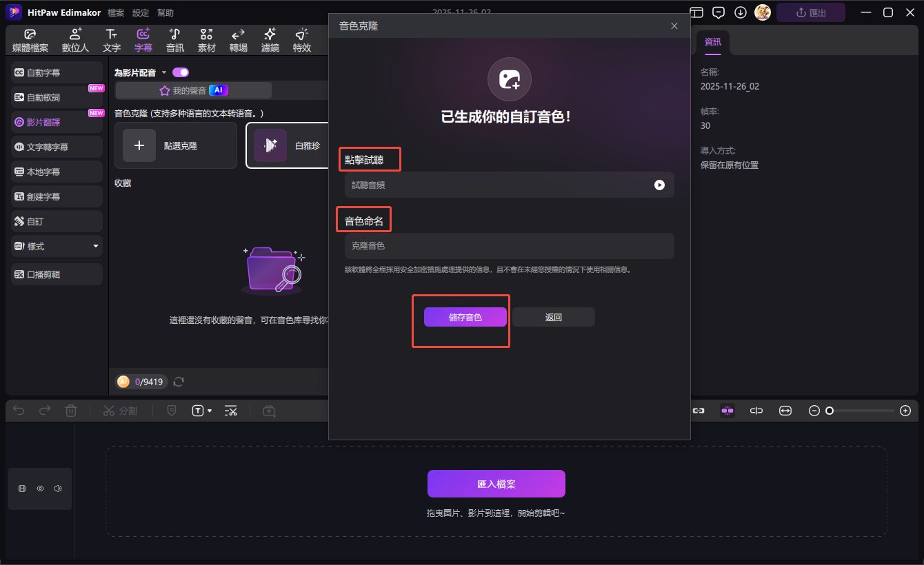
Task: Click the 儲存音色 save button
Action: coord(465,317)
